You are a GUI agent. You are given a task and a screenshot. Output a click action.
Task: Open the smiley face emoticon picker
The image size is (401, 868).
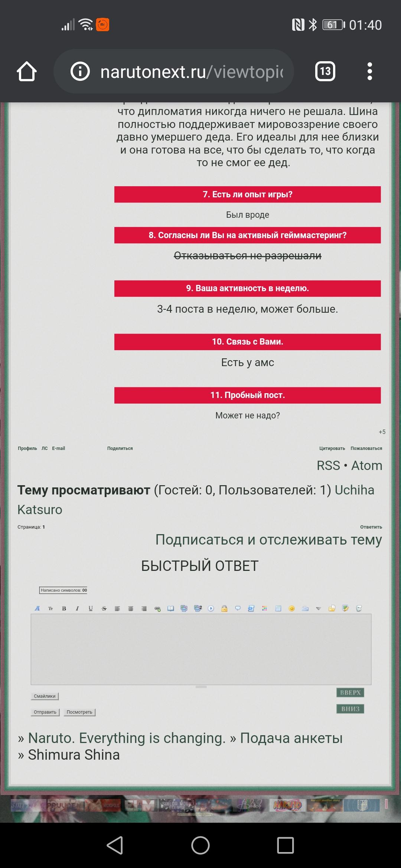(291, 608)
